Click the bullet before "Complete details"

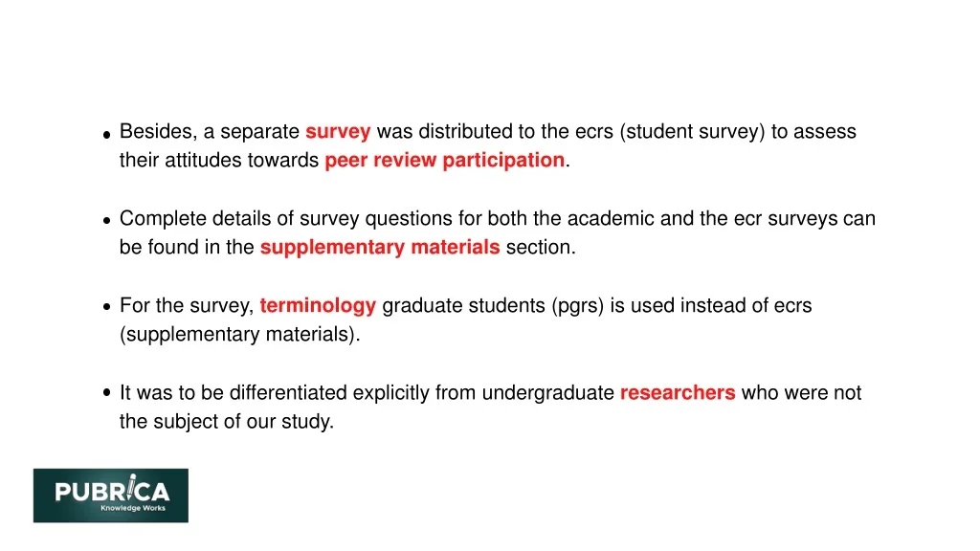tap(107, 220)
